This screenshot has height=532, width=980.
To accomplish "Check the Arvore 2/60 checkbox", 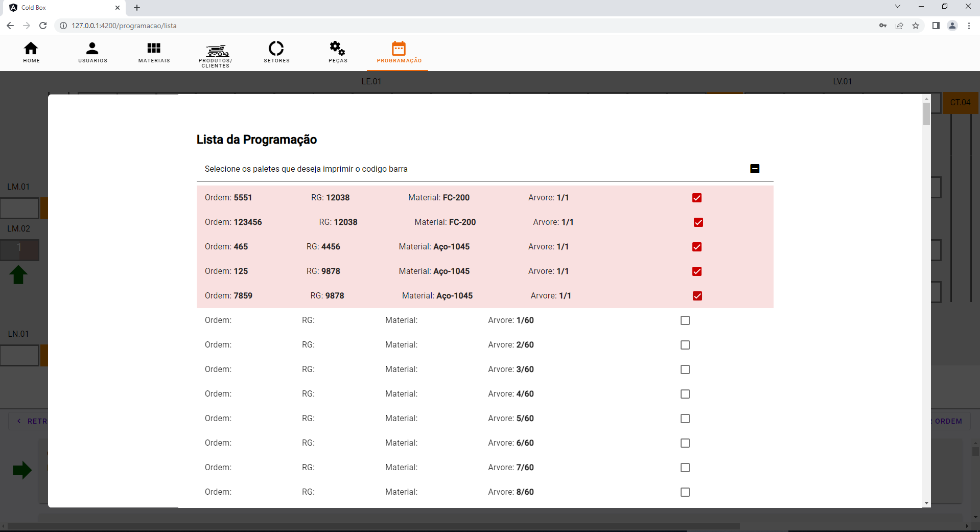I will tap(685, 345).
